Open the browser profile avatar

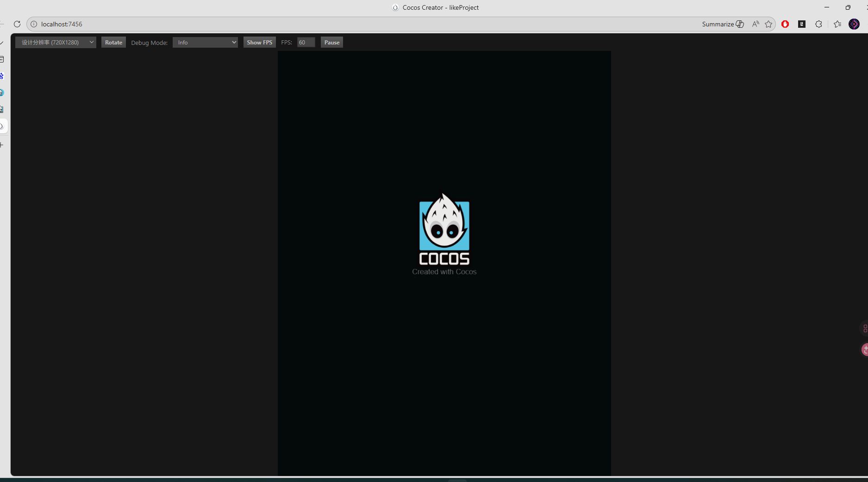pos(854,24)
